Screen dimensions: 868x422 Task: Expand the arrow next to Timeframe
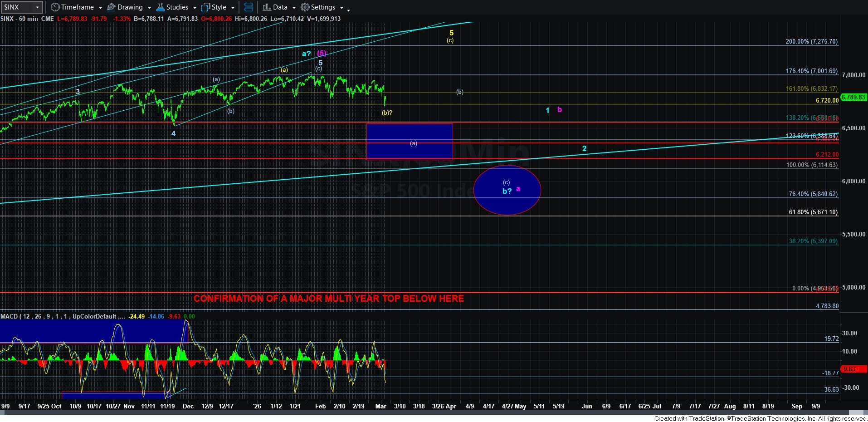[100, 8]
